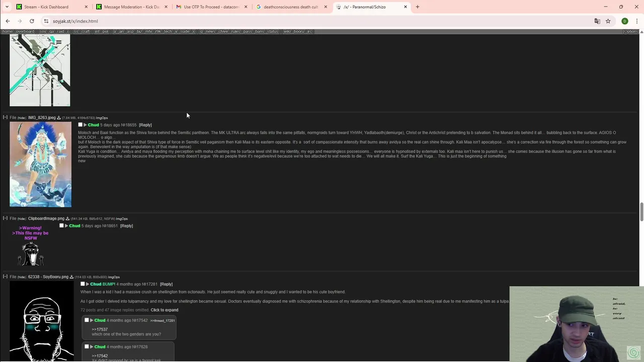Viewport: 644px width, 362px height.
Task: Open the home link in board nav
Action: pos(8,31)
